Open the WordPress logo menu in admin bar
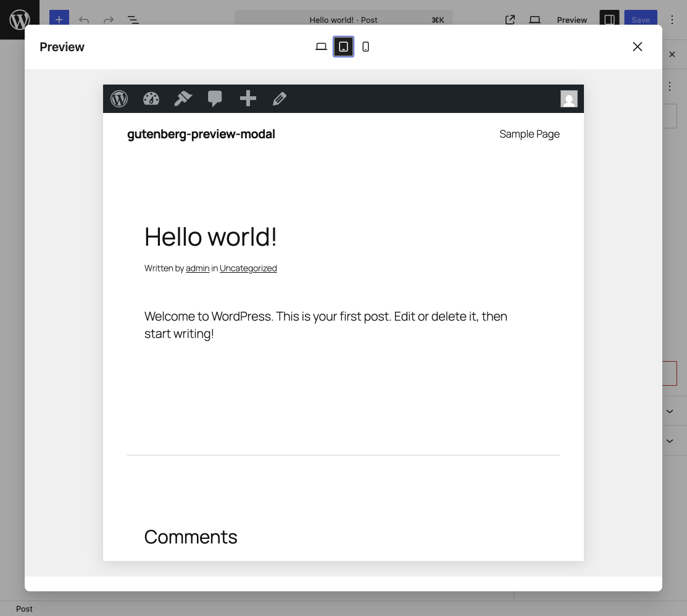Screen dimensions: 687x616 point(119,99)
